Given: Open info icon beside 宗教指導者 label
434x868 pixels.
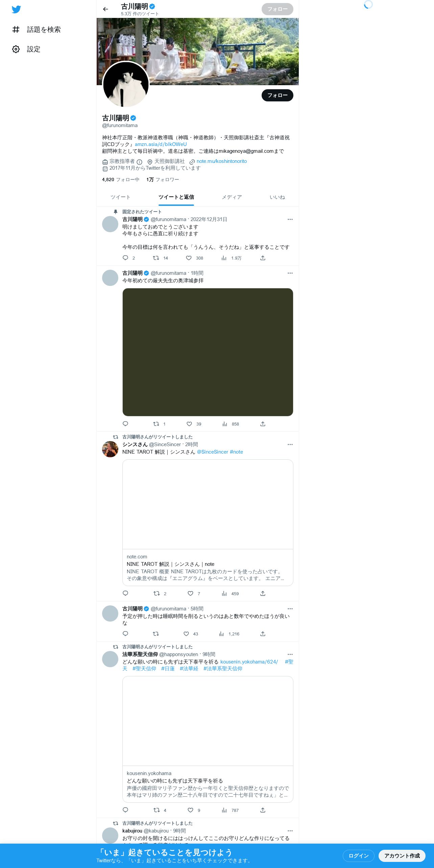Looking at the screenshot, I should [x=139, y=162].
